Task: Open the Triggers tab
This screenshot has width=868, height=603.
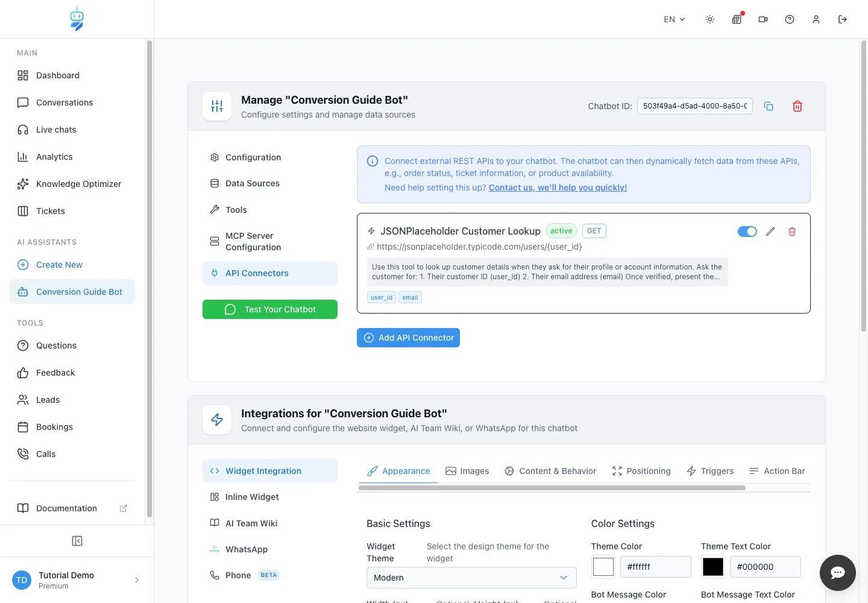Action: click(x=710, y=471)
